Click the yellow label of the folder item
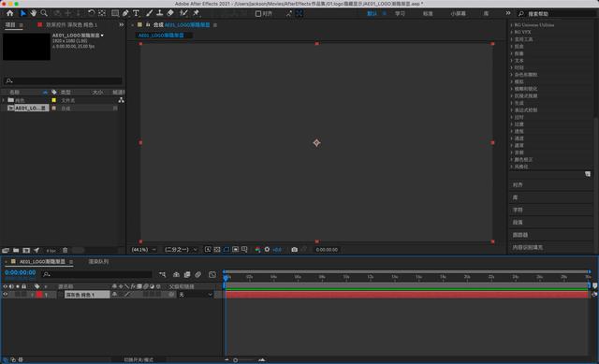 (x=54, y=100)
